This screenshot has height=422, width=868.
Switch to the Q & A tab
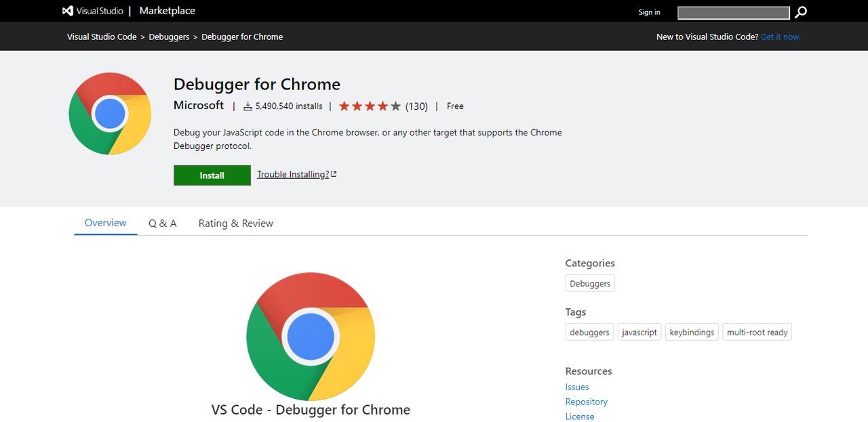point(163,223)
